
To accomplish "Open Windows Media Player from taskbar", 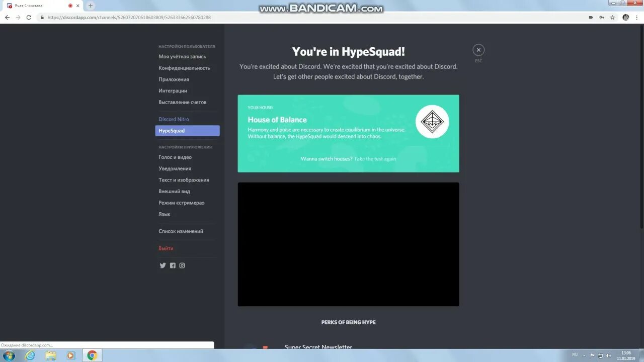I will [71, 355].
